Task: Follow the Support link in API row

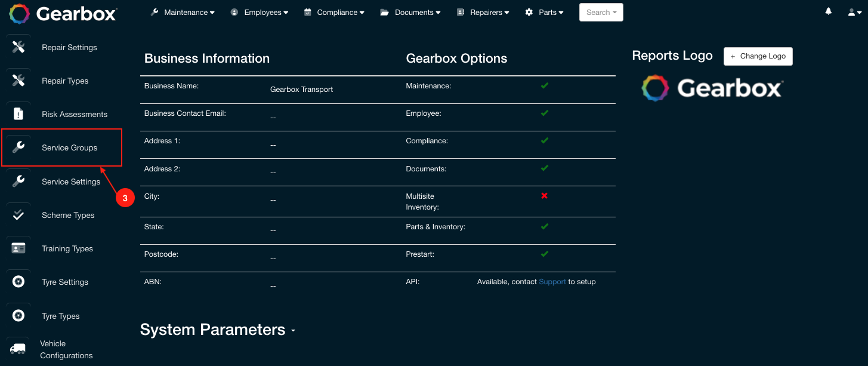Action: (552, 282)
